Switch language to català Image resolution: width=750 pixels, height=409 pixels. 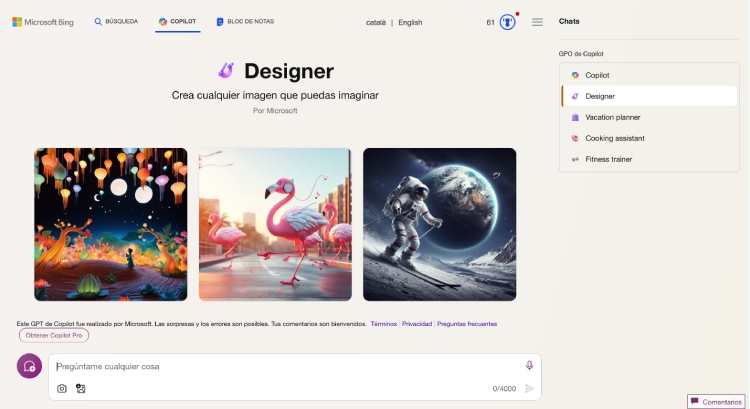(375, 22)
